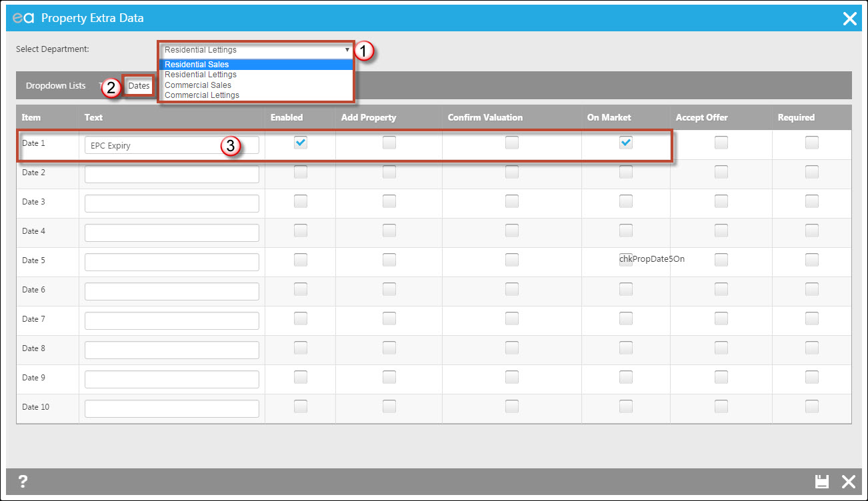The height and width of the screenshot is (501, 868).
Task: Check Accept Offer for Date 1
Action: click(721, 143)
